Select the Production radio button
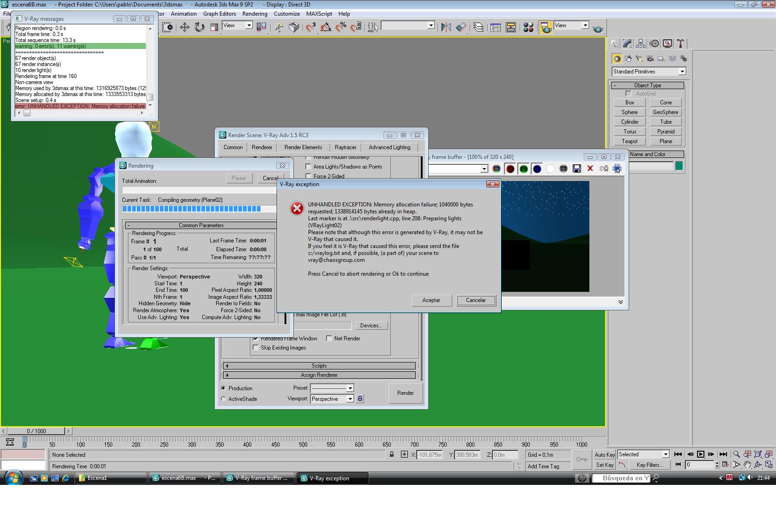This screenshot has width=776, height=532. pyautogui.click(x=224, y=388)
